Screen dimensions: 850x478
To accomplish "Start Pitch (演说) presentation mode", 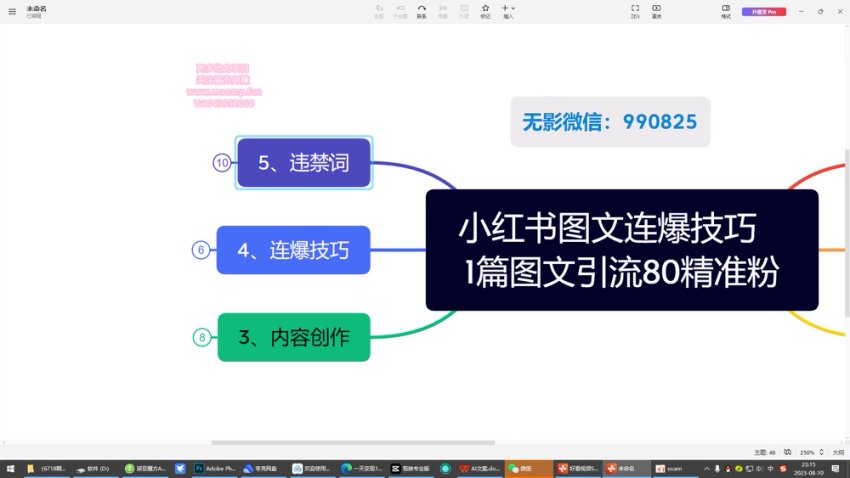I will click(x=656, y=10).
